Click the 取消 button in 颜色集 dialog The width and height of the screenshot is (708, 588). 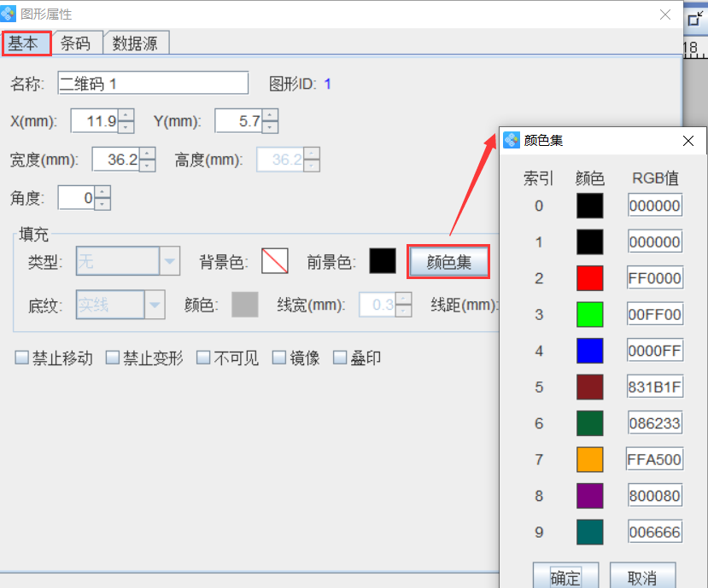coord(643,577)
